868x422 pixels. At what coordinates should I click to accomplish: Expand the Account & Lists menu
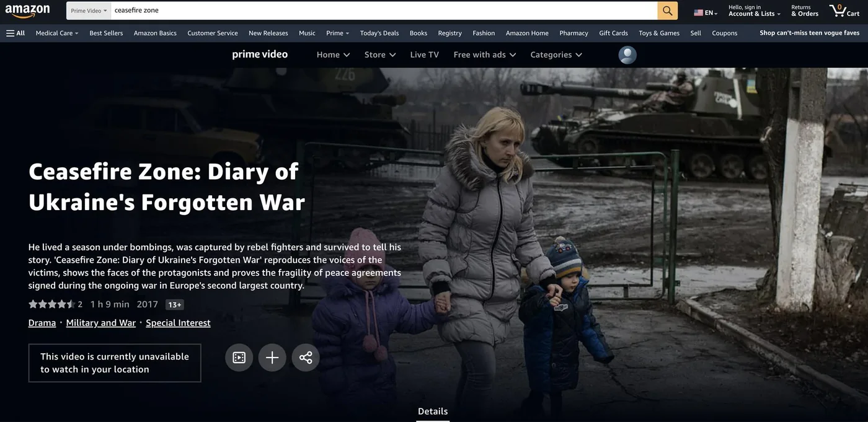point(754,11)
